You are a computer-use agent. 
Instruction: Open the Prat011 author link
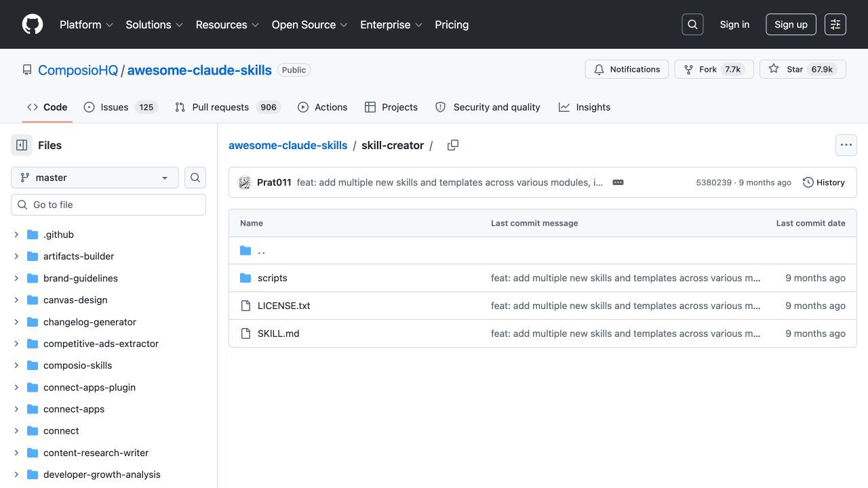(x=274, y=182)
